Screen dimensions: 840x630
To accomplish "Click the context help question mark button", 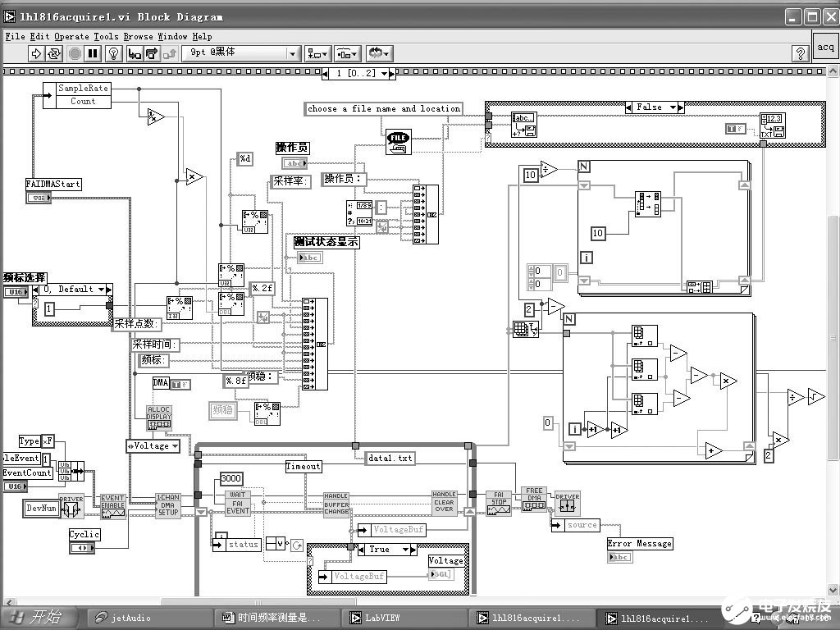I will click(x=800, y=53).
